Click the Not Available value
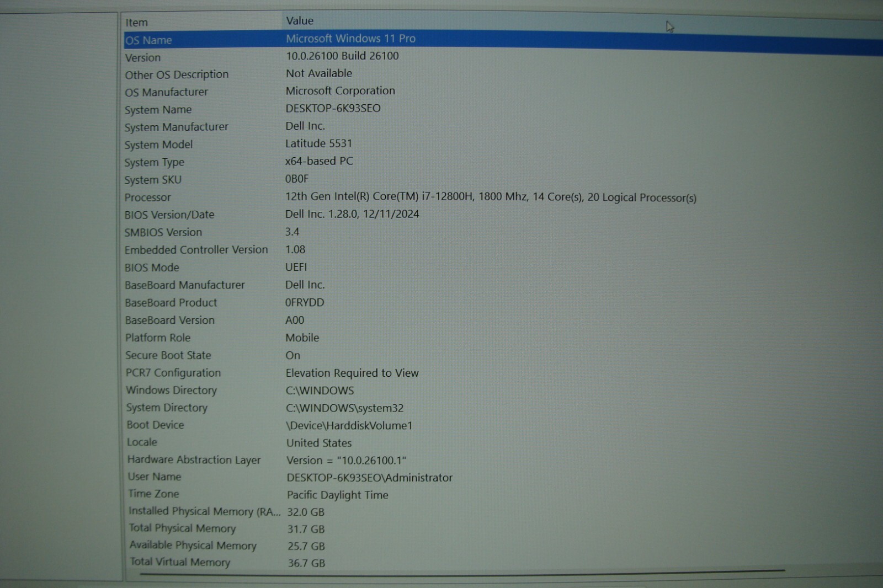Viewport: 883px width, 588px height. [x=319, y=73]
